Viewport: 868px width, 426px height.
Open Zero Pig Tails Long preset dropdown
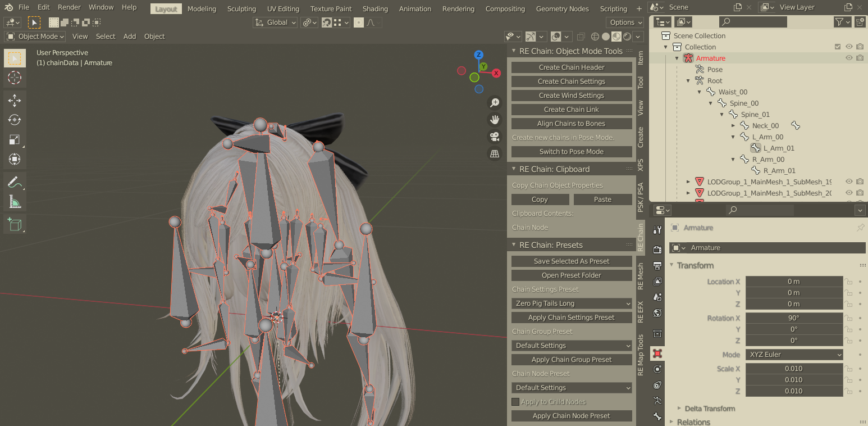coord(572,303)
